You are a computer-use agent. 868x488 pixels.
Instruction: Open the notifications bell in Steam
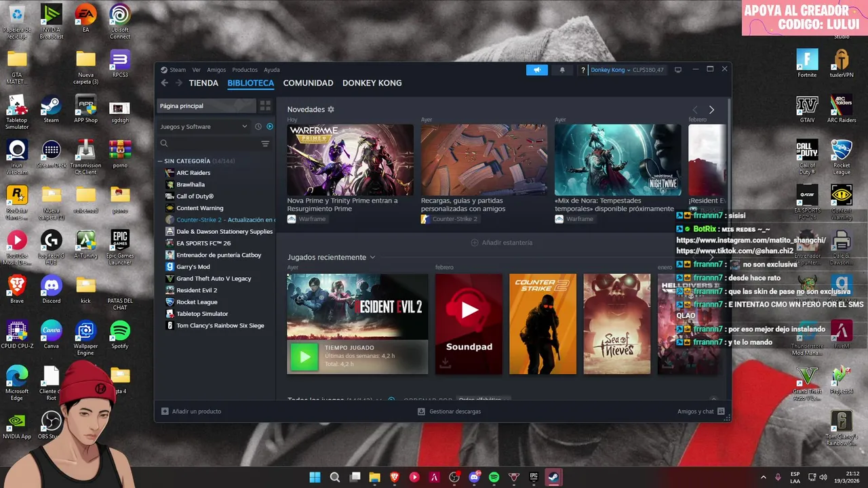tap(562, 70)
